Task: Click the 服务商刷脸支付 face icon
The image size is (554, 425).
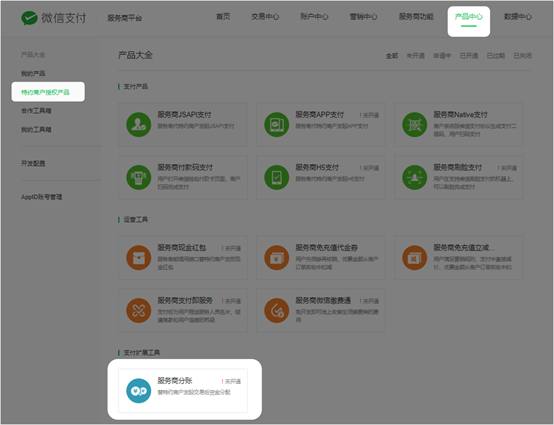Action: [x=414, y=177]
